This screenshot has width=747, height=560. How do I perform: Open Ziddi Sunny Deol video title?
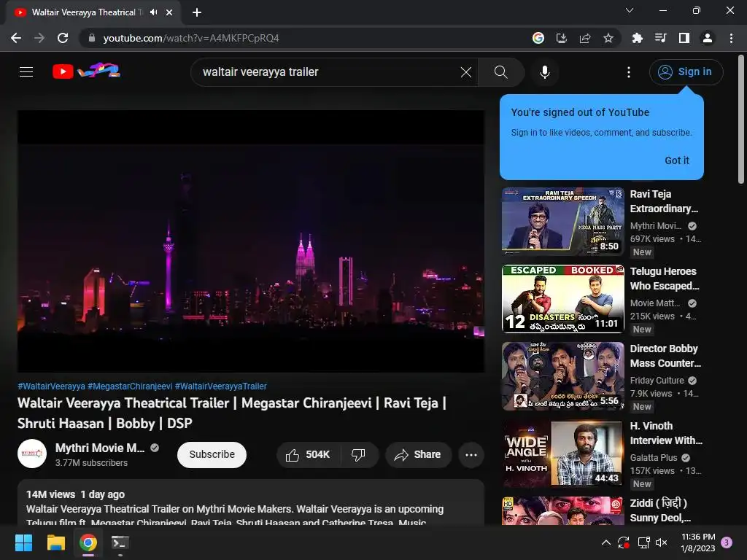click(661, 510)
